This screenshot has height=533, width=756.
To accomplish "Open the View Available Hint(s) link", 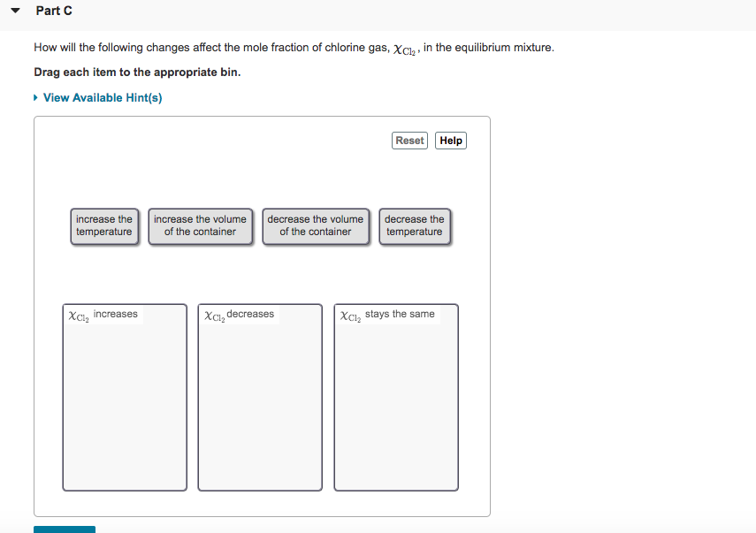I will (103, 97).
